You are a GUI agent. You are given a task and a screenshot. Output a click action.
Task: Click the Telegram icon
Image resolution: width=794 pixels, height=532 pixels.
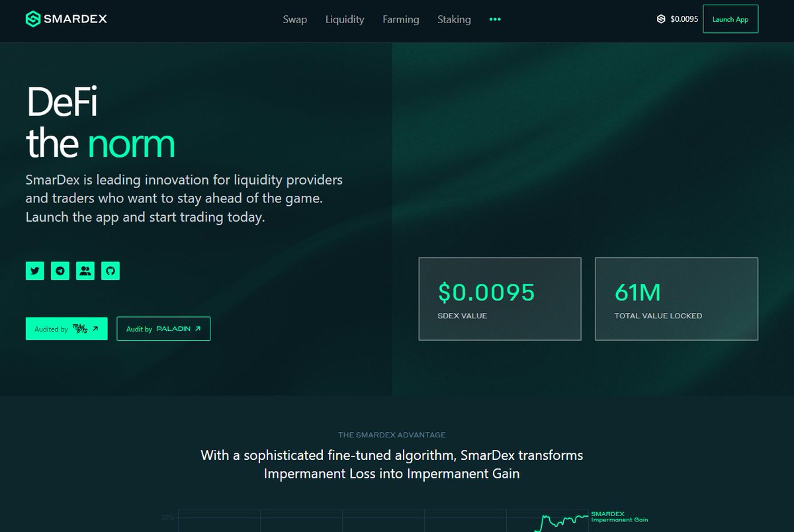click(x=60, y=271)
